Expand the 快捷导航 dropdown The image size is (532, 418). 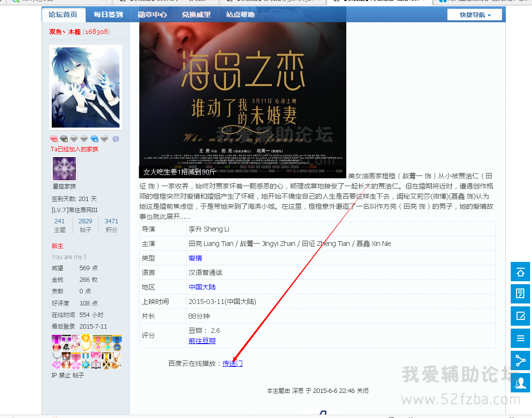[x=474, y=15]
